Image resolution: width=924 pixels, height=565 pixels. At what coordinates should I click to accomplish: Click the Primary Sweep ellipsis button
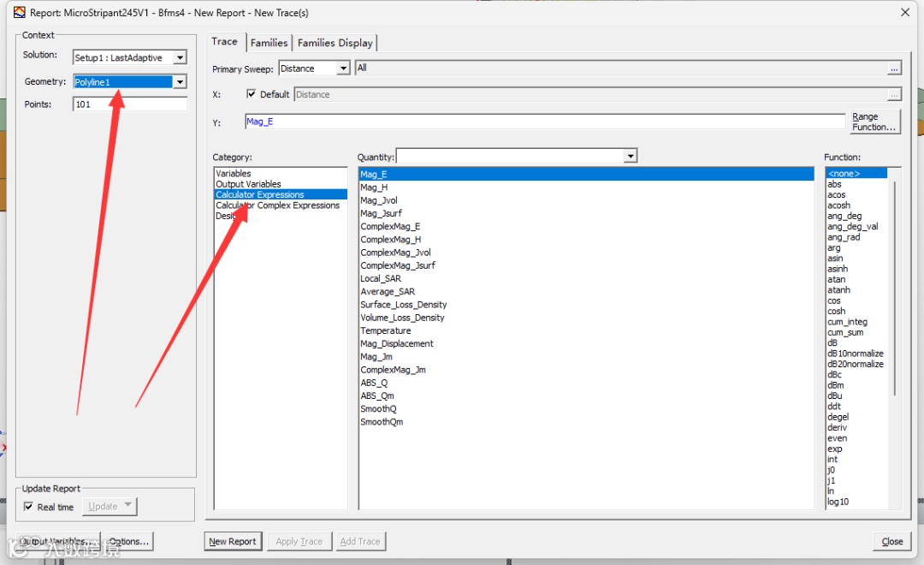coord(895,68)
